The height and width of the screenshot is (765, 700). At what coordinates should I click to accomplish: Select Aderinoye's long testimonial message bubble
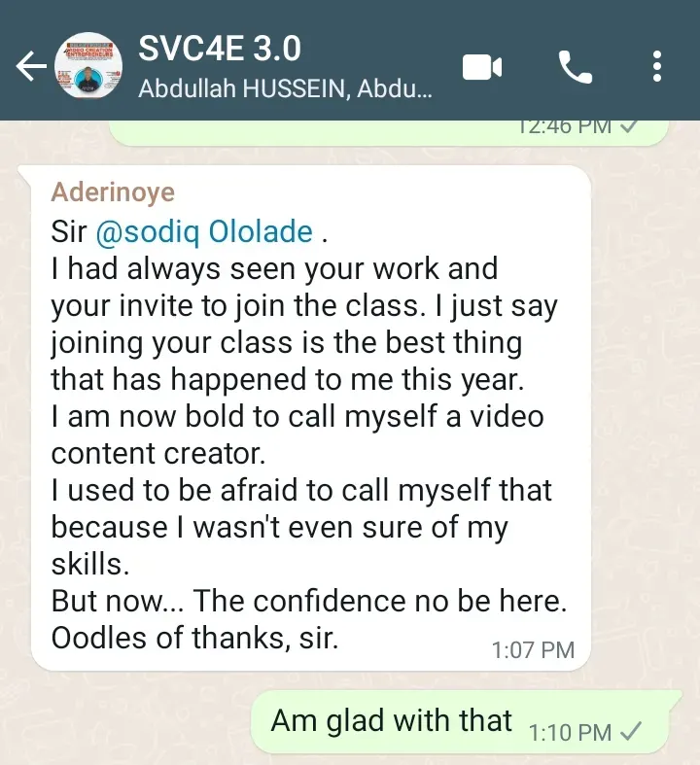coord(311,418)
